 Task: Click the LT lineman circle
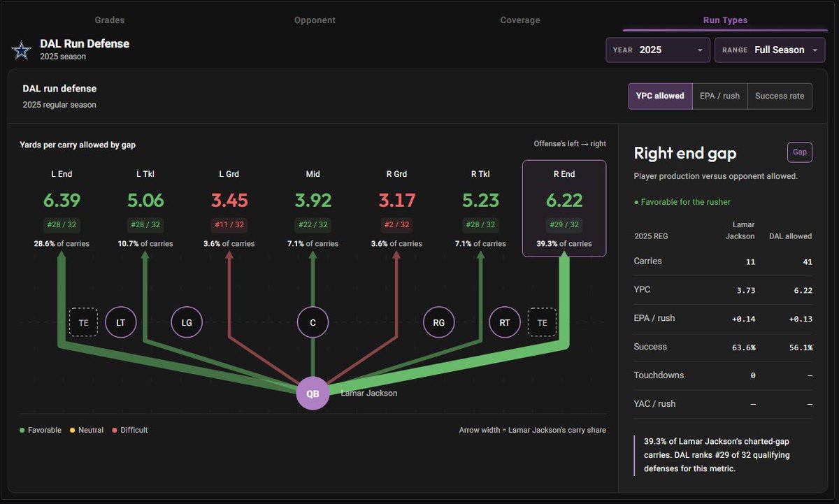(120, 322)
